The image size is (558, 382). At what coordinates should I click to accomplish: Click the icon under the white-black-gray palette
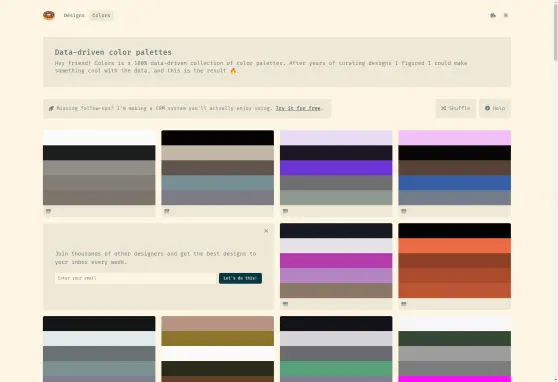coord(48,211)
